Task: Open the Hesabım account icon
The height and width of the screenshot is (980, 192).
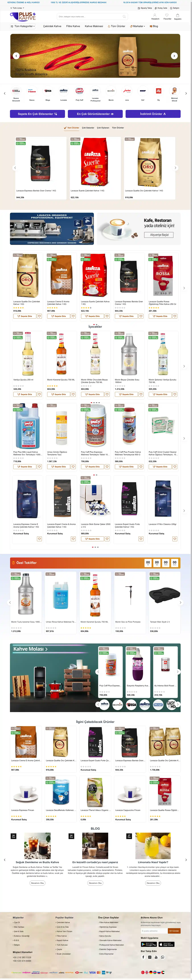Action: coord(155,16)
